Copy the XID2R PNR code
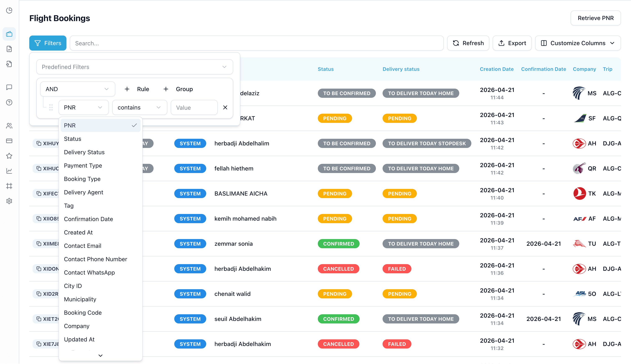This screenshot has height=364, width=631. [x=39, y=294]
